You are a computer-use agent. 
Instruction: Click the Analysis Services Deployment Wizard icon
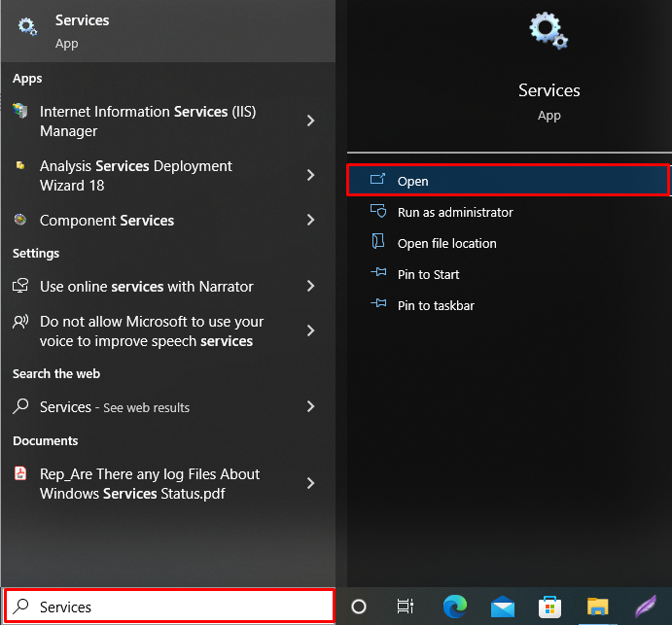point(20,165)
